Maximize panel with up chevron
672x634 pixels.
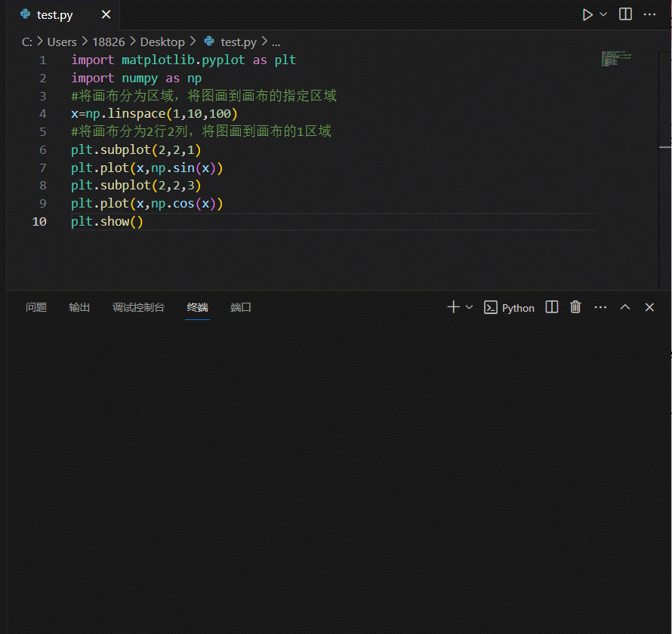pos(625,307)
